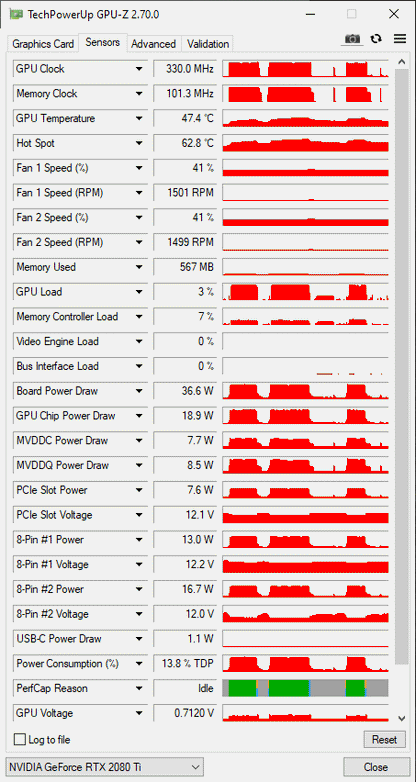
Task: Click the PerfCap Reason color graph
Action: (305, 688)
